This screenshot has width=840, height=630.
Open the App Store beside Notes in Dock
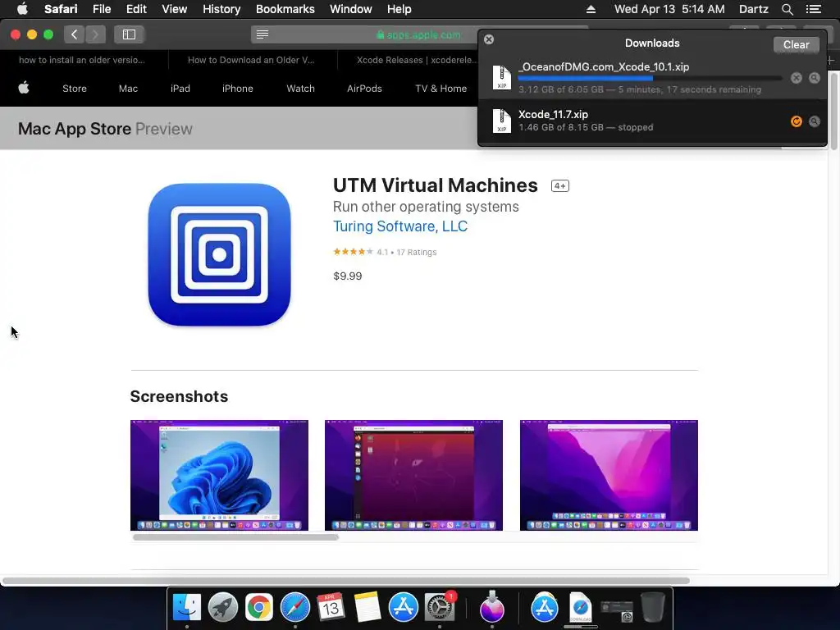(x=404, y=608)
